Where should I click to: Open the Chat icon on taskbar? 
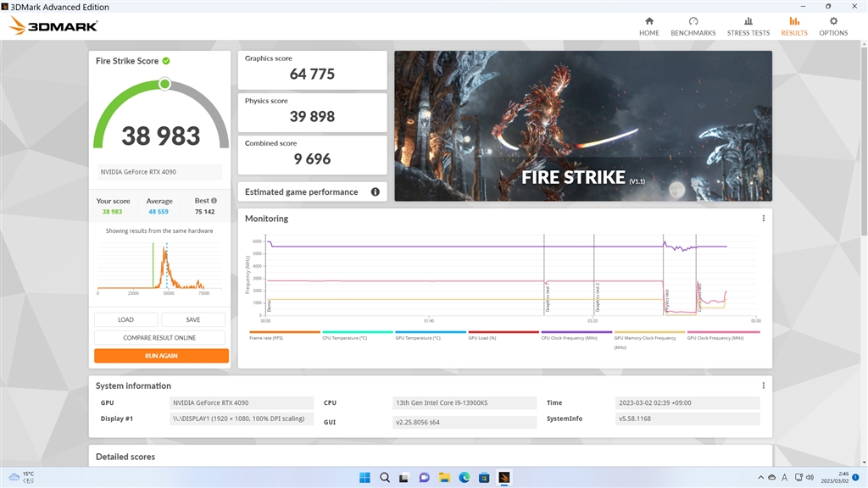424,478
